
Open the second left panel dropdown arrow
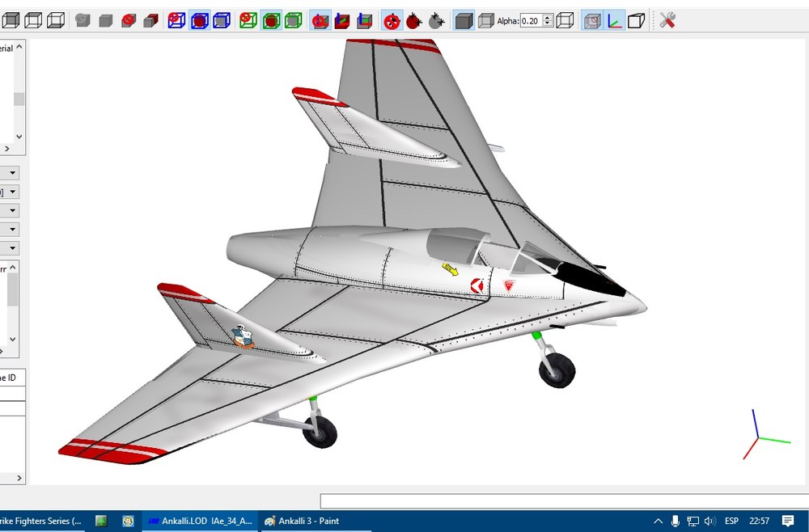click(12, 192)
